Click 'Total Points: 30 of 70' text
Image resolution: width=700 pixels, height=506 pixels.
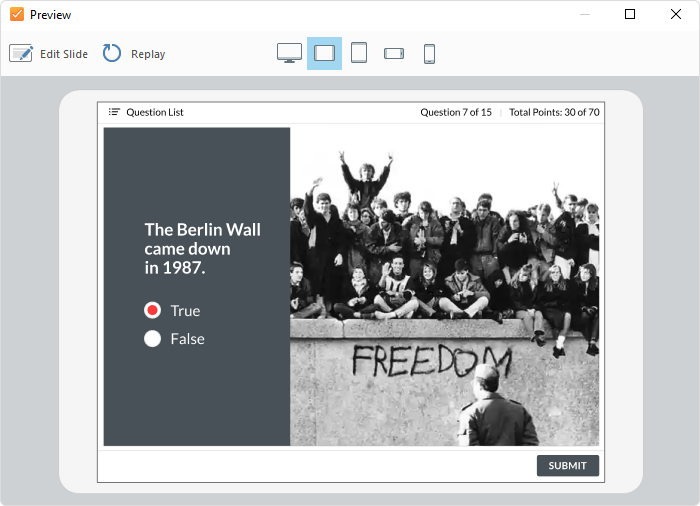(x=554, y=112)
